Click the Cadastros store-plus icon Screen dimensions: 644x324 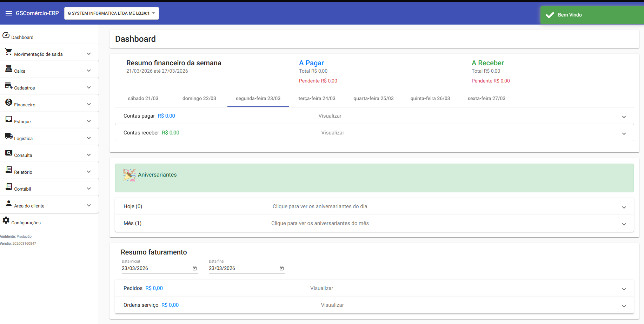pyautogui.click(x=9, y=85)
